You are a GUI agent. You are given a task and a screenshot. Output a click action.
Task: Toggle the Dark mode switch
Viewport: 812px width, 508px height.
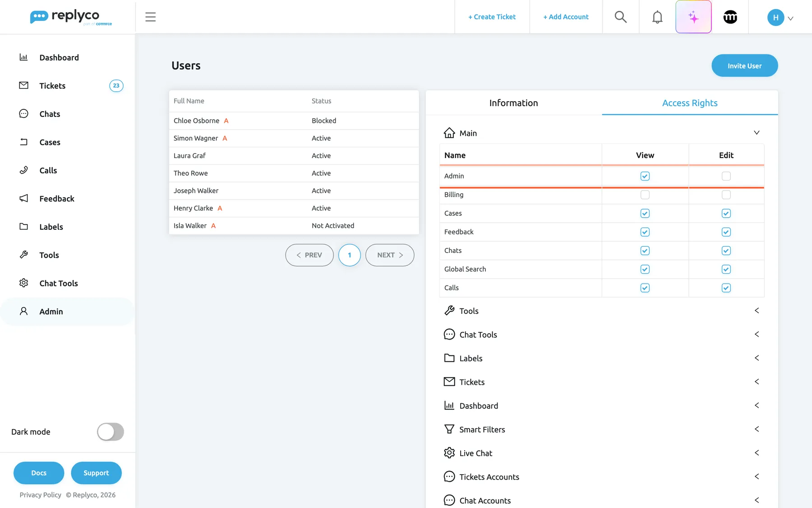(x=111, y=432)
